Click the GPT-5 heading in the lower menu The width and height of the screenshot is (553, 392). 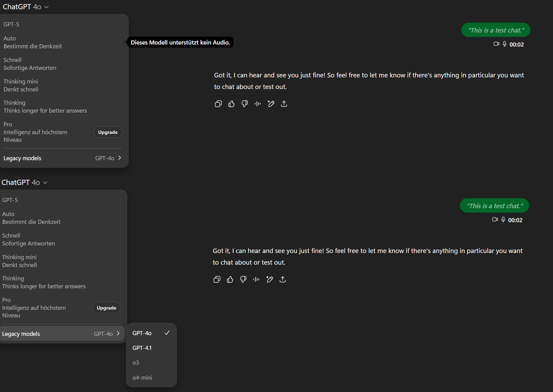(10, 200)
